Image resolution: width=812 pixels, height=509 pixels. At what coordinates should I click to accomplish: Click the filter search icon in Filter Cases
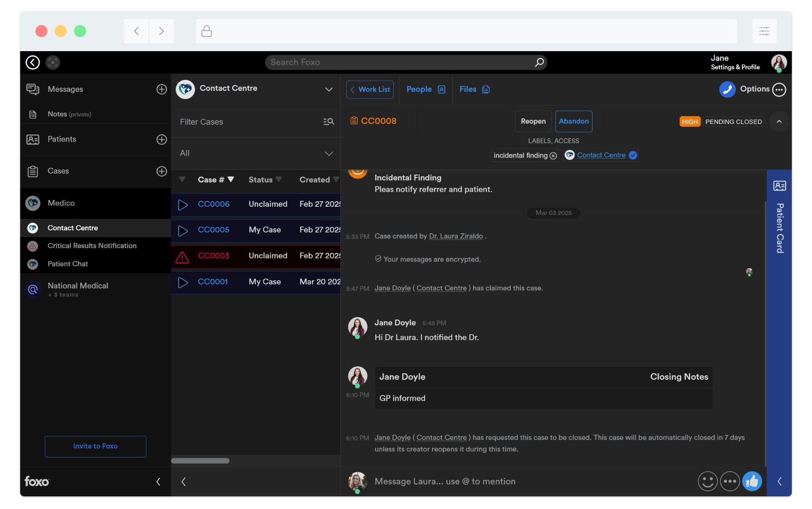[x=329, y=122]
